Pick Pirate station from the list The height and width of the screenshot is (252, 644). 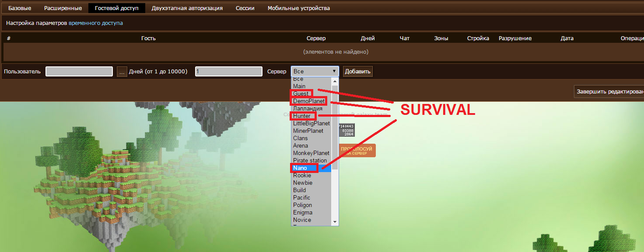[x=311, y=160]
